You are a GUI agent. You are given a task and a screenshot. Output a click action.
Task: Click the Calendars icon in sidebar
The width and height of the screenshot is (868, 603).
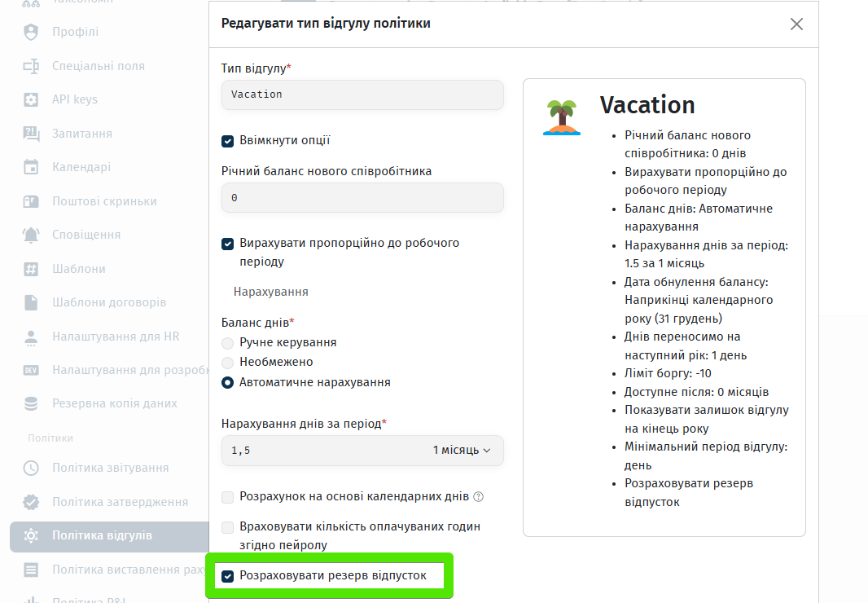[x=31, y=167]
